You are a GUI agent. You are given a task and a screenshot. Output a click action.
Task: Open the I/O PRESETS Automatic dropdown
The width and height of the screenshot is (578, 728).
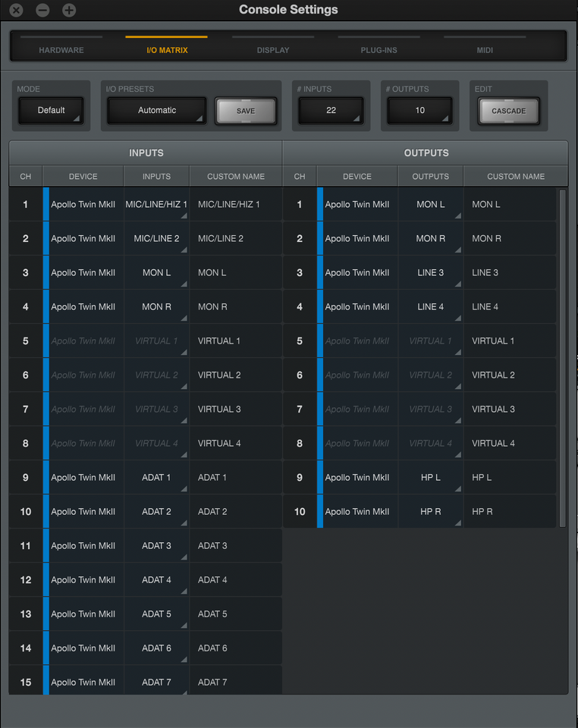tap(157, 111)
